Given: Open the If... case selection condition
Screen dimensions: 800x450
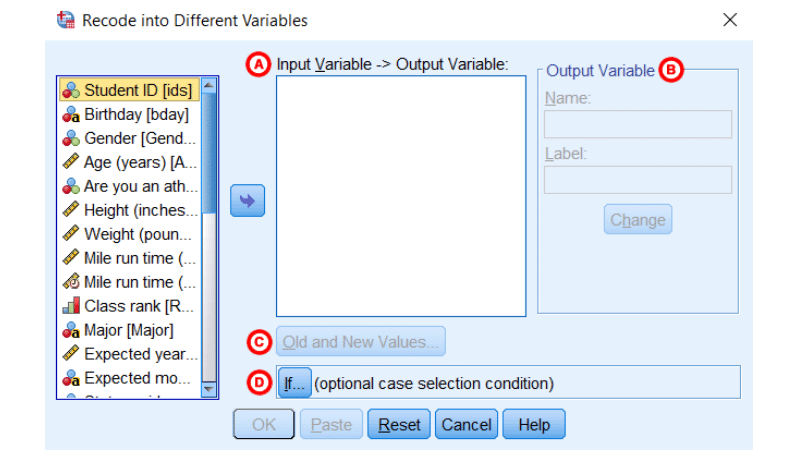Looking at the screenshot, I should [294, 383].
